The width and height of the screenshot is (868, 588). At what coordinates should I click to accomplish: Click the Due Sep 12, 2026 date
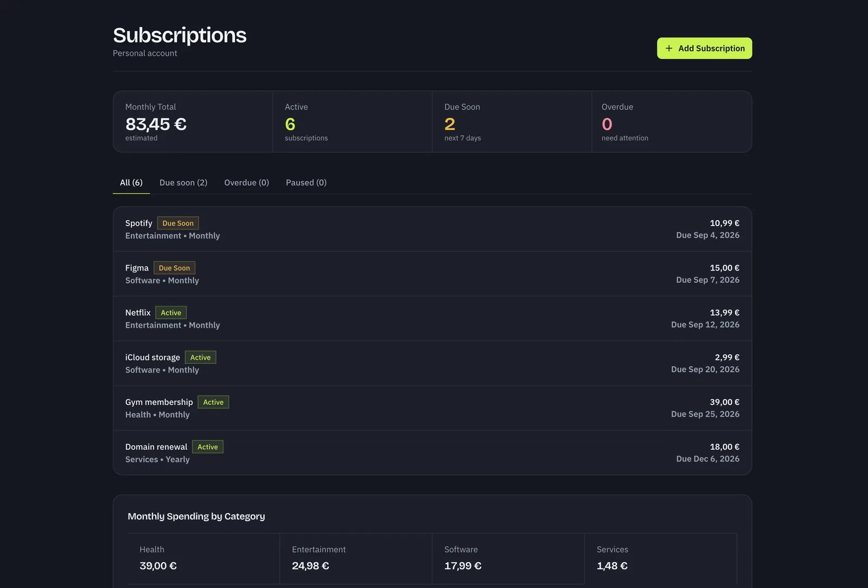point(705,325)
